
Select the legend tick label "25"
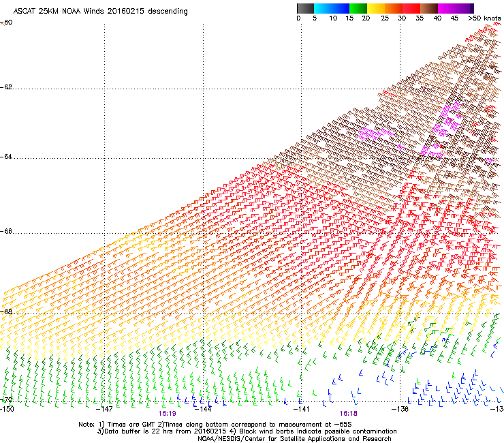(x=385, y=18)
